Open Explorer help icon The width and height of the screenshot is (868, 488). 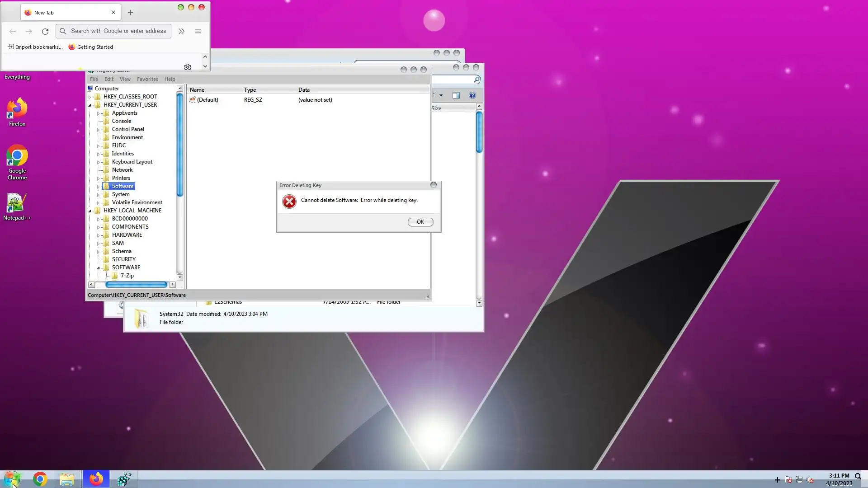click(x=472, y=95)
